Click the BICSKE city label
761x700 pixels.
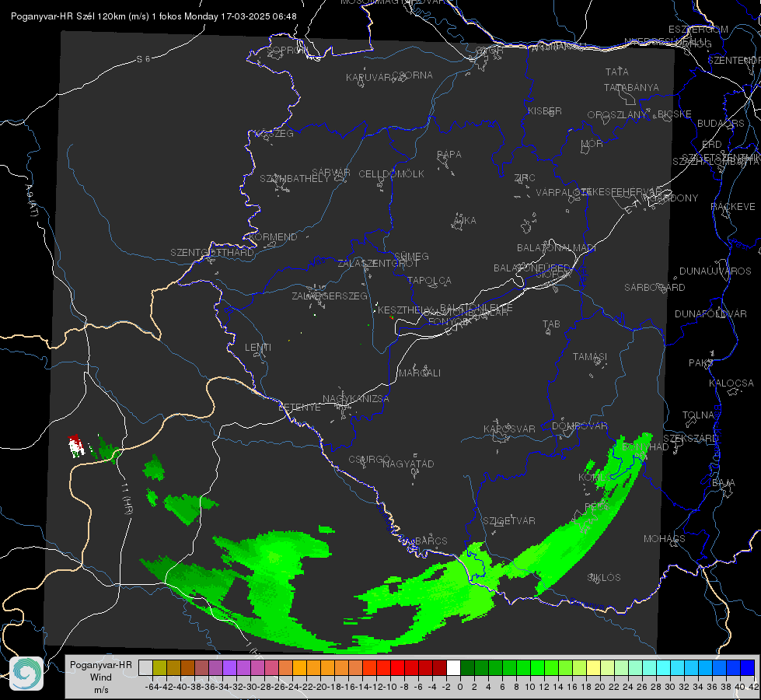(x=675, y=114)
